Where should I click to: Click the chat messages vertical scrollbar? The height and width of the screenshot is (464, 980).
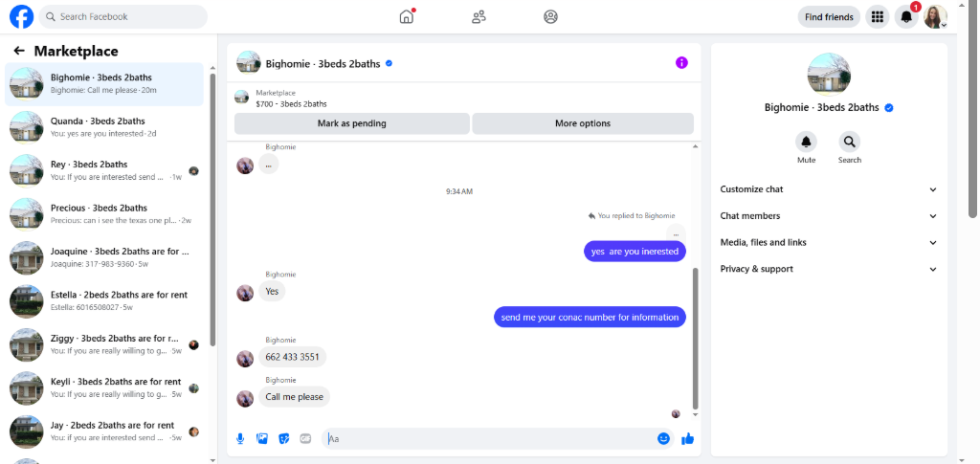[x=696, y=339]
